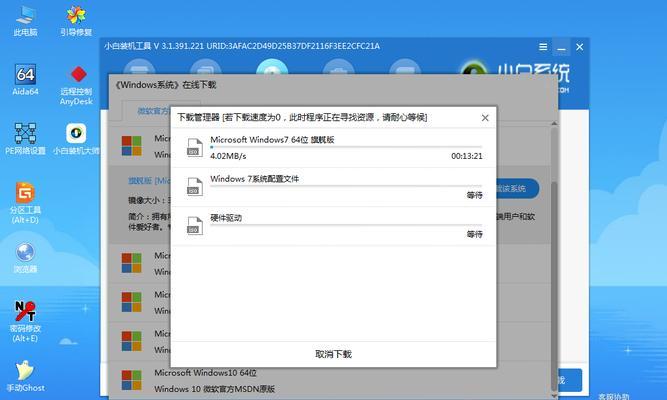Viewport: 667px width, 400px height.
Task: Launch the Aida64 desktop shortcut
Action: click(25, 79)
